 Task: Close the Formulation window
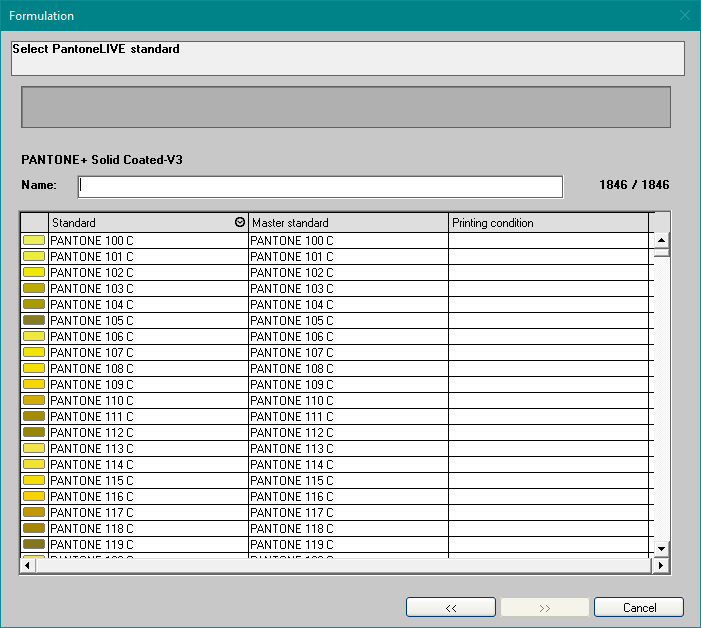684,15
